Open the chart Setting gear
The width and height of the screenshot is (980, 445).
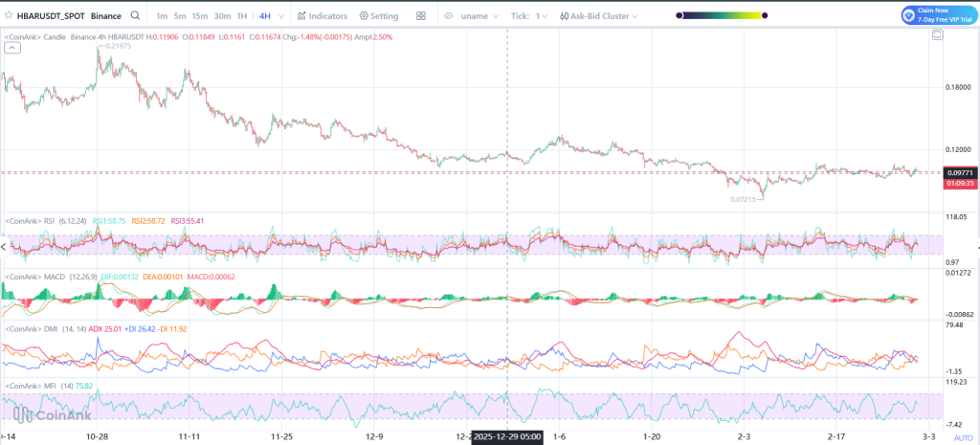pyautogui.click(x=378, y=16)
